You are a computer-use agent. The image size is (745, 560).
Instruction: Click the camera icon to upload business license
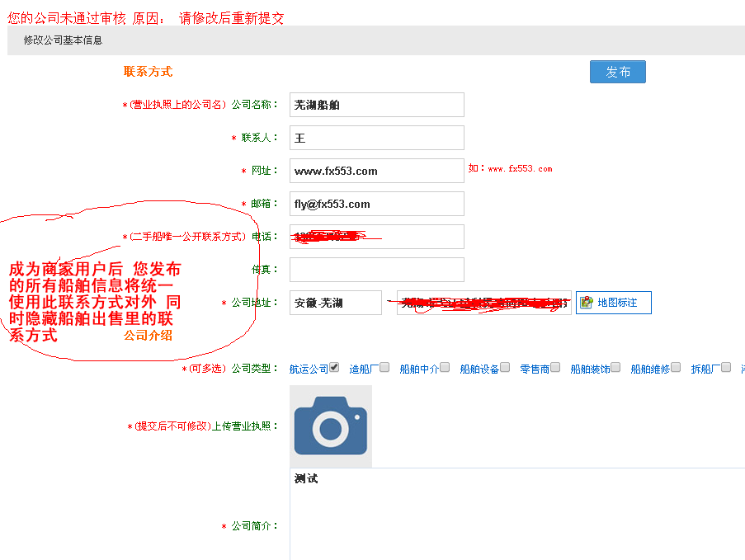(330, 426)
